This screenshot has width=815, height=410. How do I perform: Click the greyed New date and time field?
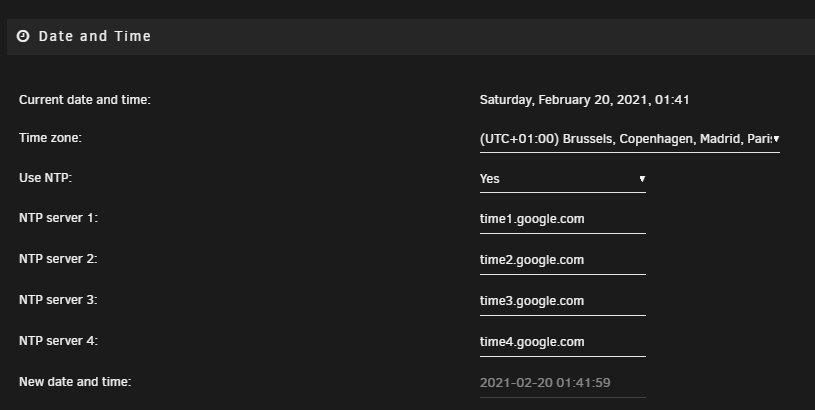tap(562, 383)
